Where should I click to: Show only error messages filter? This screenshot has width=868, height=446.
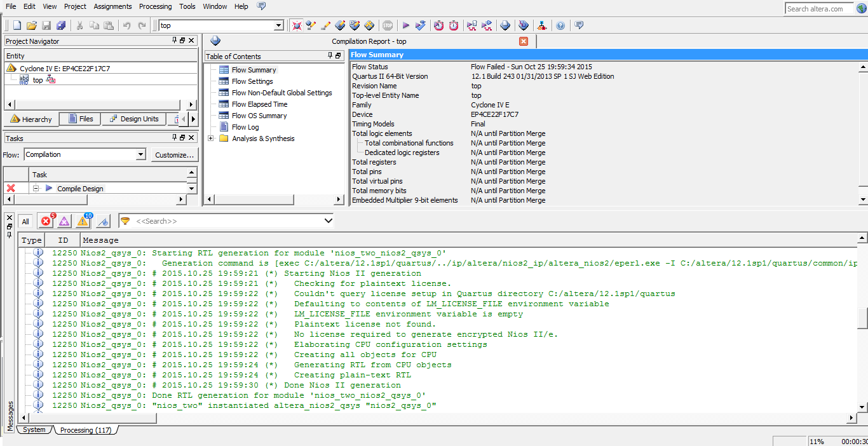(x=46, y=221)
